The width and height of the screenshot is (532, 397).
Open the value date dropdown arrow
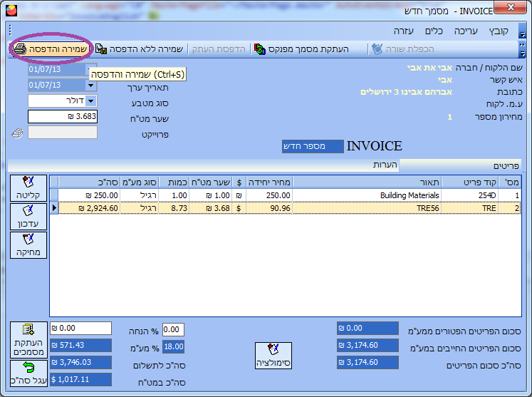[90, 85]
